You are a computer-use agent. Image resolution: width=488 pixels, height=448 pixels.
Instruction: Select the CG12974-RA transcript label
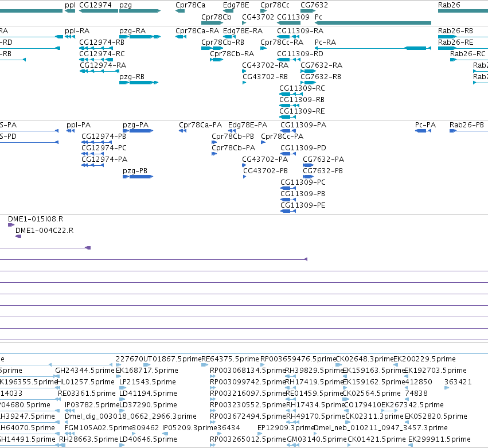point(103,65)
